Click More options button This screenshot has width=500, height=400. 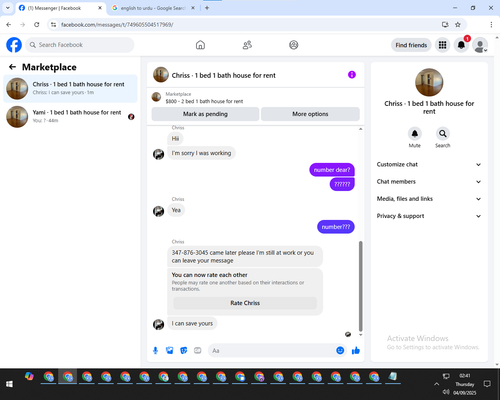click(310, 114)
